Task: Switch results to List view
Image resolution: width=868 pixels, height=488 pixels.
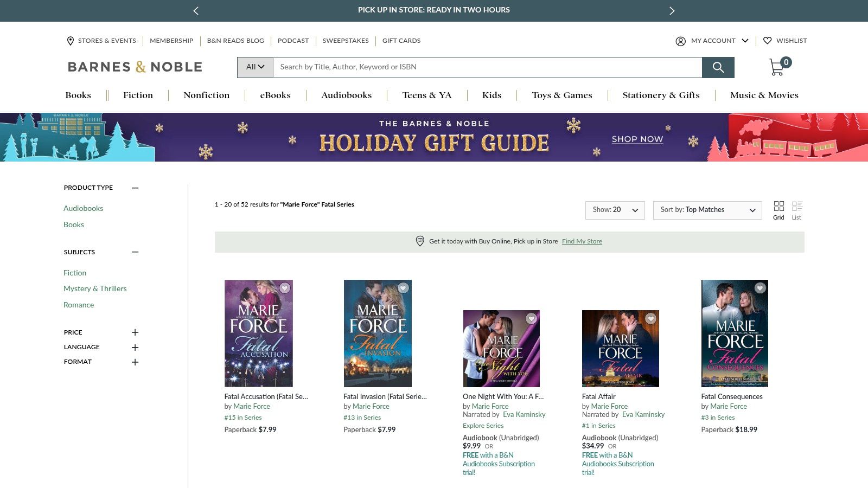Action: (x=797, y=207)
